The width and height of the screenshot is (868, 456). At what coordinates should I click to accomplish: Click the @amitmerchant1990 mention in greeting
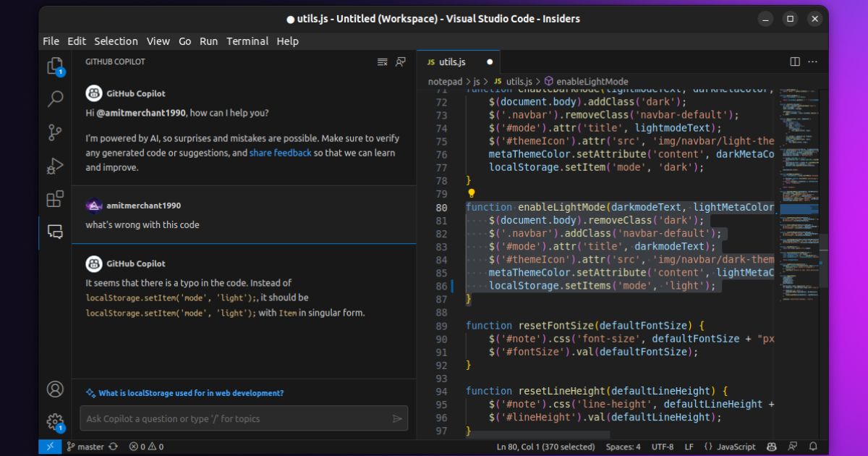click(x=142, y=113)
